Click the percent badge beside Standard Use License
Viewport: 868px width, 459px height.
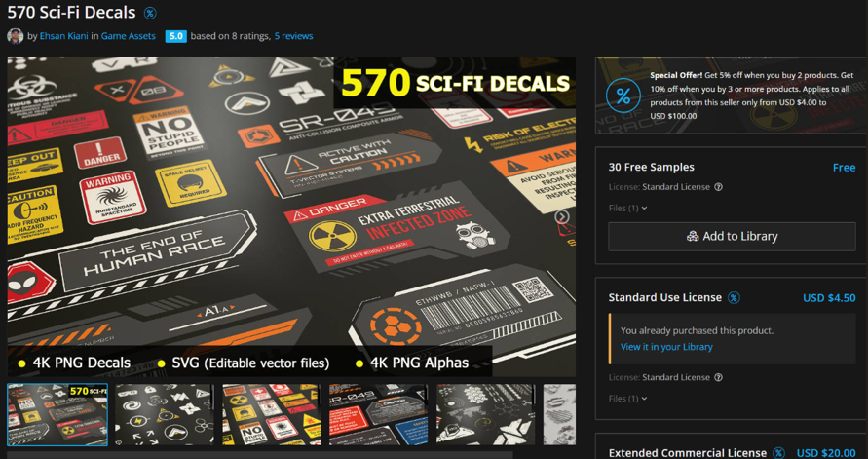734,298
